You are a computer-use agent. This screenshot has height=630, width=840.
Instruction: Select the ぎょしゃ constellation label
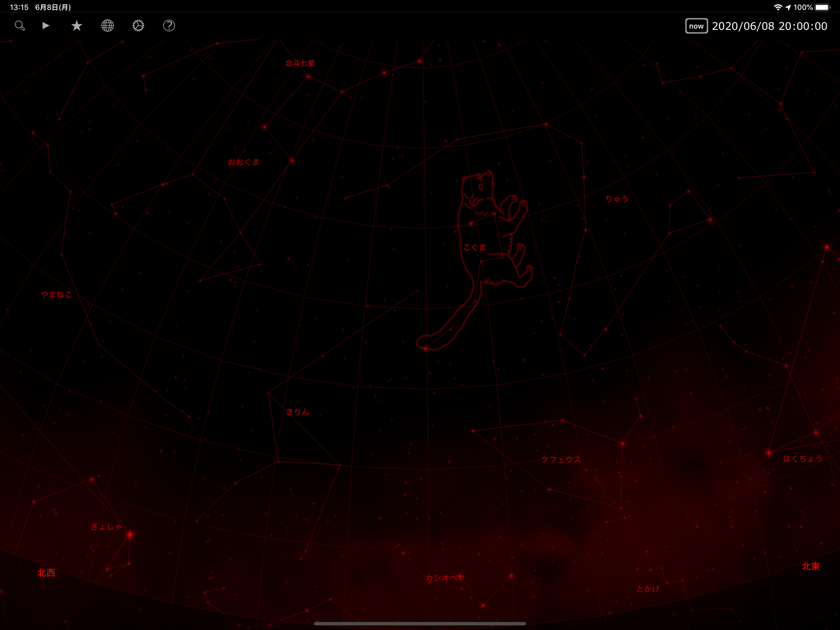[106, 527]
